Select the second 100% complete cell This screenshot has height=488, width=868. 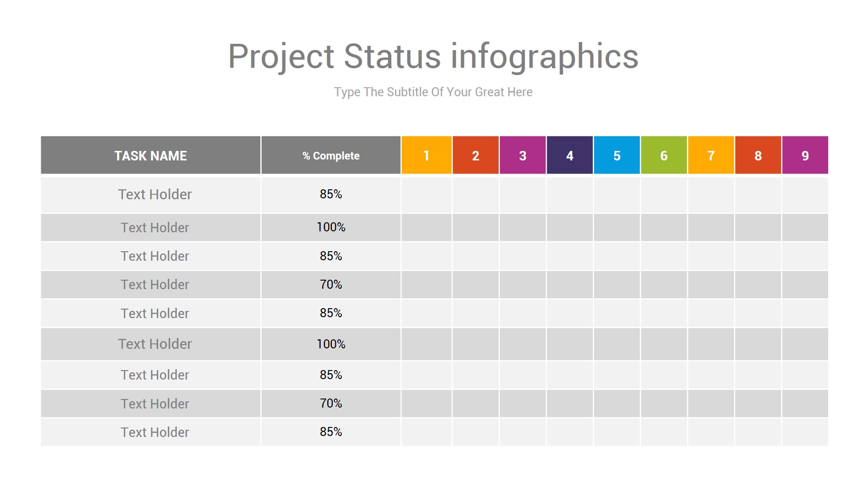(331, 344)
